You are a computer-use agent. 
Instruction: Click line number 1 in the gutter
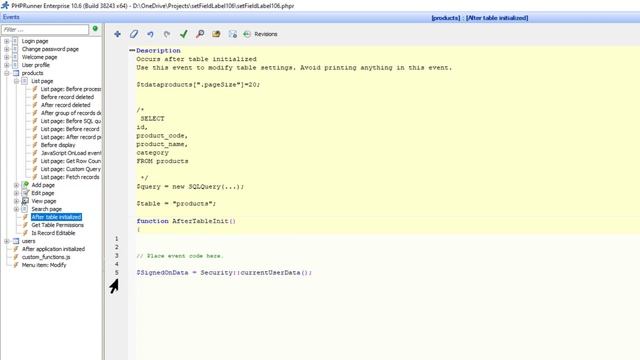tap(117, 238)
